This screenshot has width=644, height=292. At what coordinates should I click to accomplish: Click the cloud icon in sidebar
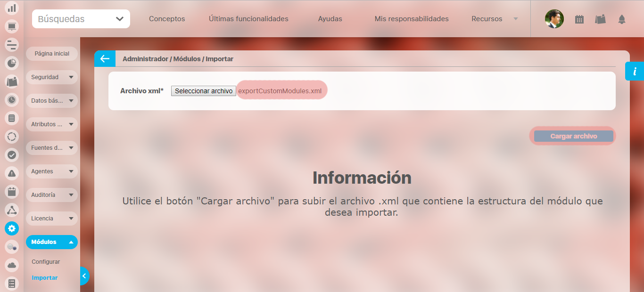pyautogui.click(x=12, y=265)
